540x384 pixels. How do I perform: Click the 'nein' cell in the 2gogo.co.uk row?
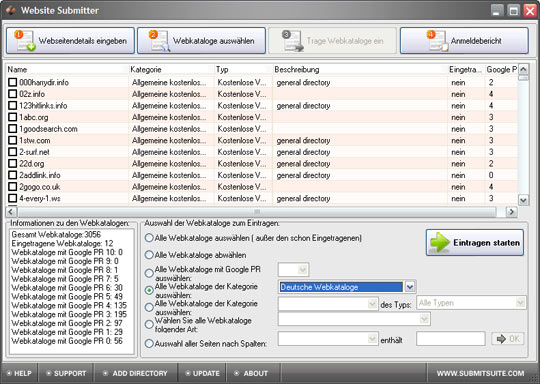[458, 187]
